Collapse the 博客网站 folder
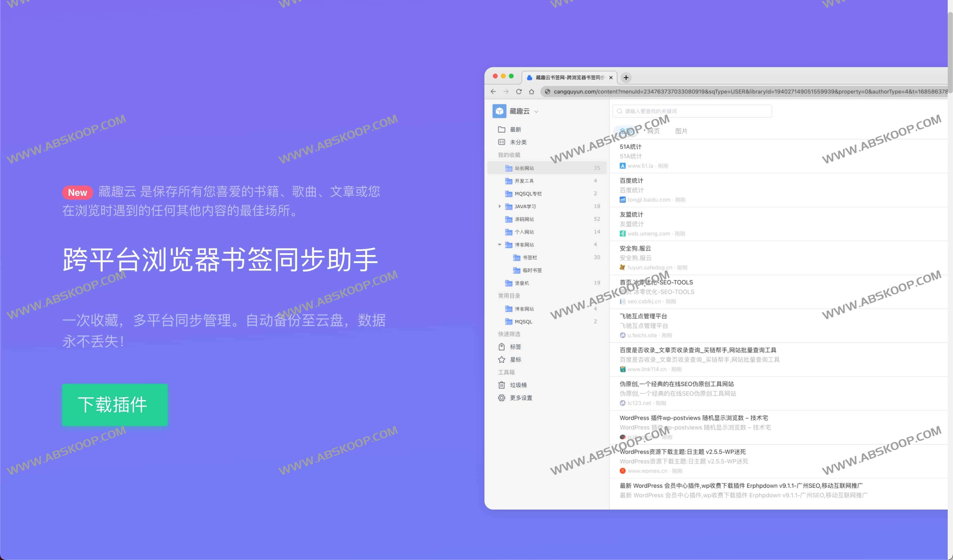Screen dimensions: 953x560 pyautogui.click(x=500, y=244)
